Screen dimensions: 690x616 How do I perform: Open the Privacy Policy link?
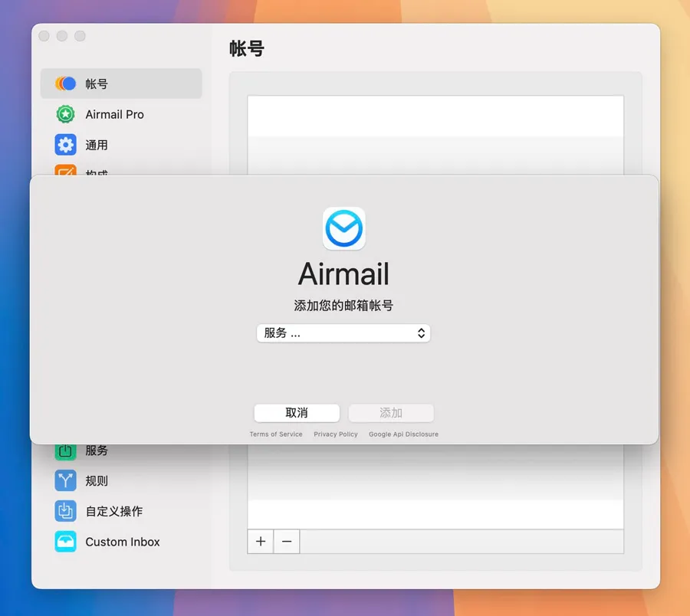(x=336, y=434)
